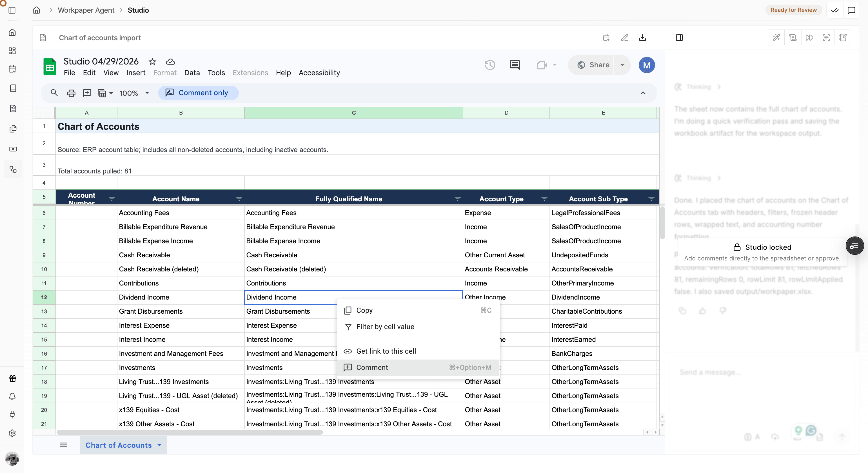Screen dimensions: 868x473
Task: Open the 100% zoom dropdown
Action: point(134,93)
